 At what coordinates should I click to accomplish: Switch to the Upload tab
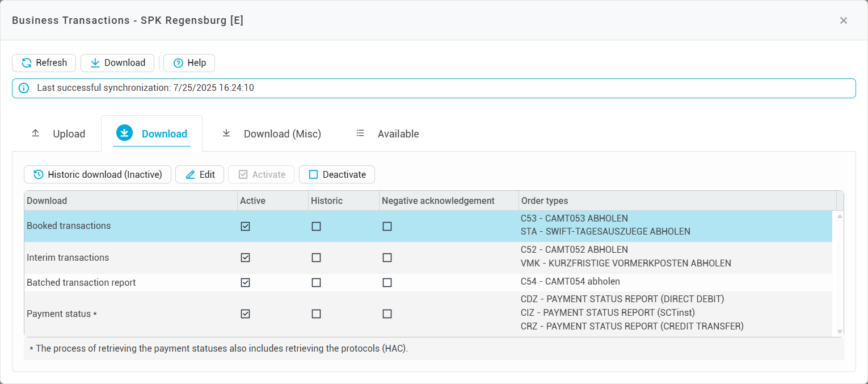pos(58,134)
